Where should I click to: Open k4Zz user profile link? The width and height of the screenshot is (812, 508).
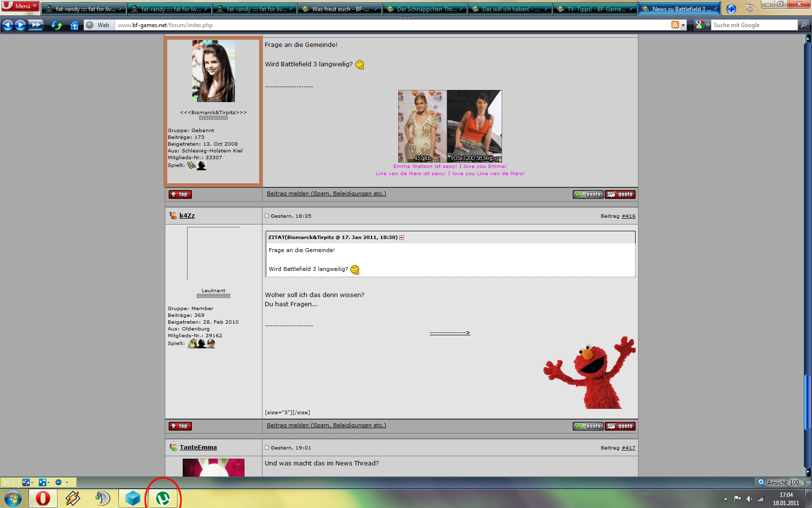(x=187, y=215)
